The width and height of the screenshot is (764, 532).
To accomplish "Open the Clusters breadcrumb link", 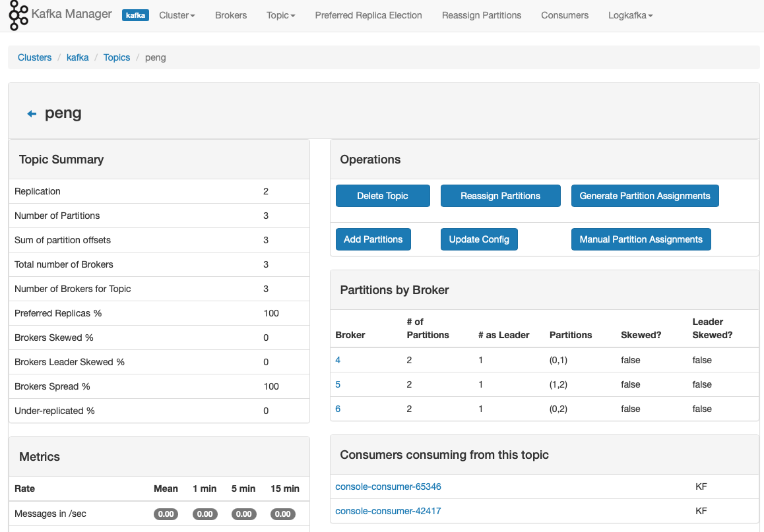I will click(34, 57).
